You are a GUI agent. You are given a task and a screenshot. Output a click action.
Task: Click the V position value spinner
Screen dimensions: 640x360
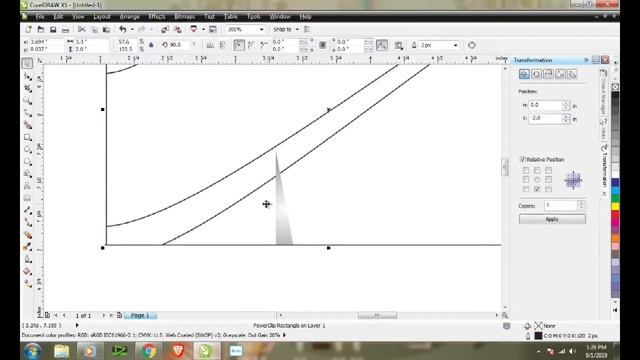click(566, 118)
